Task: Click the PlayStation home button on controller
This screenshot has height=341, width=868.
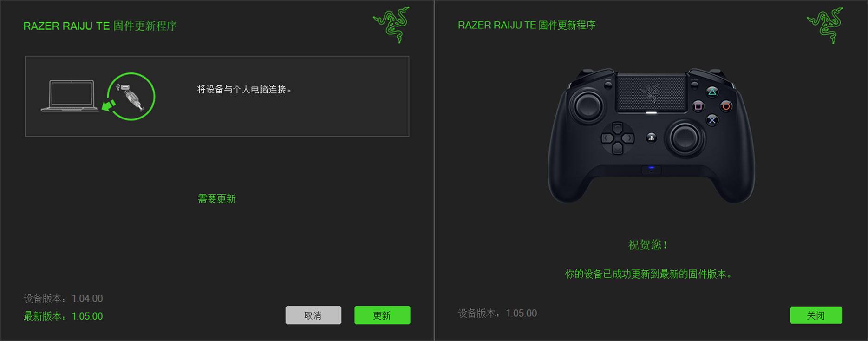Action: (x=651, y=138)
